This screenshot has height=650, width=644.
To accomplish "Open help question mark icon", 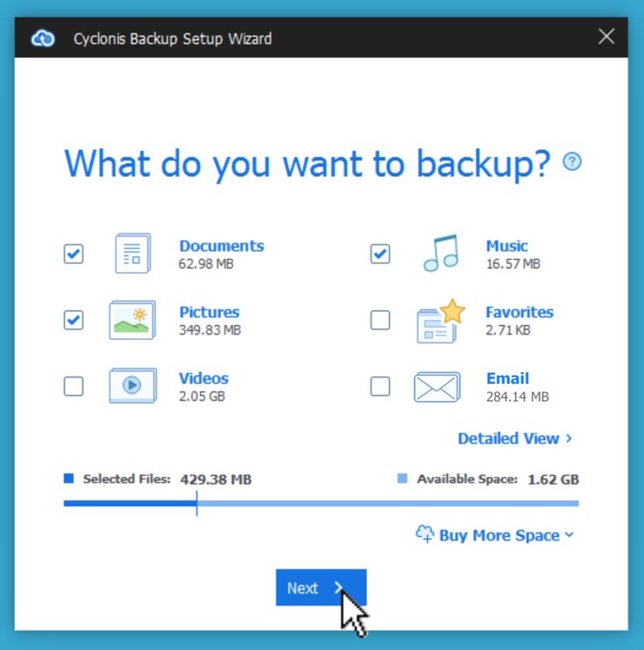I will point(572,162).
